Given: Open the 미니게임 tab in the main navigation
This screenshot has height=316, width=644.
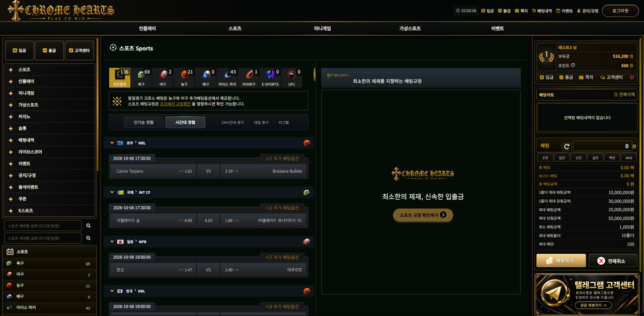Looking at the screenshot, I should pyautogui.click(x=323, y=29).
